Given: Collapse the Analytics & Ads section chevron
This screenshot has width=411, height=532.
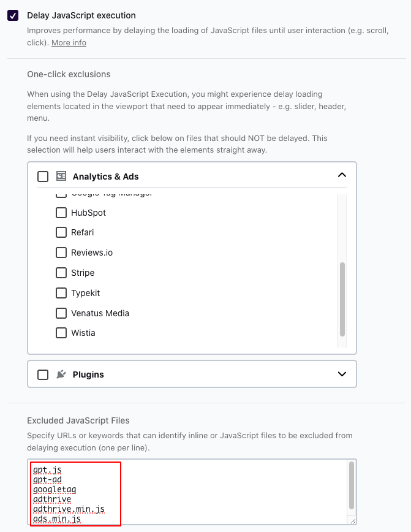Looking at the screenshot, I should pyautogui.click(x=342, y=175).
